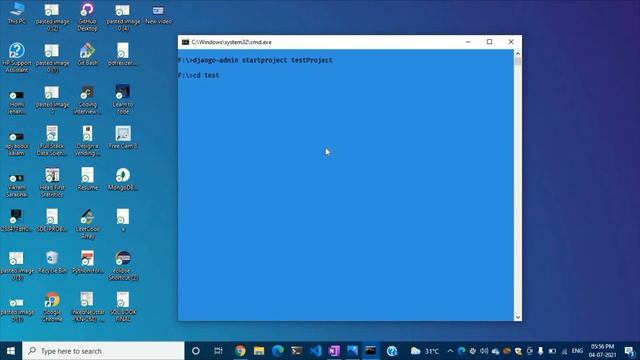Open the volume control in tray
Screen dimensions: 640x360
pyautogui.click(x=484, y=351)
